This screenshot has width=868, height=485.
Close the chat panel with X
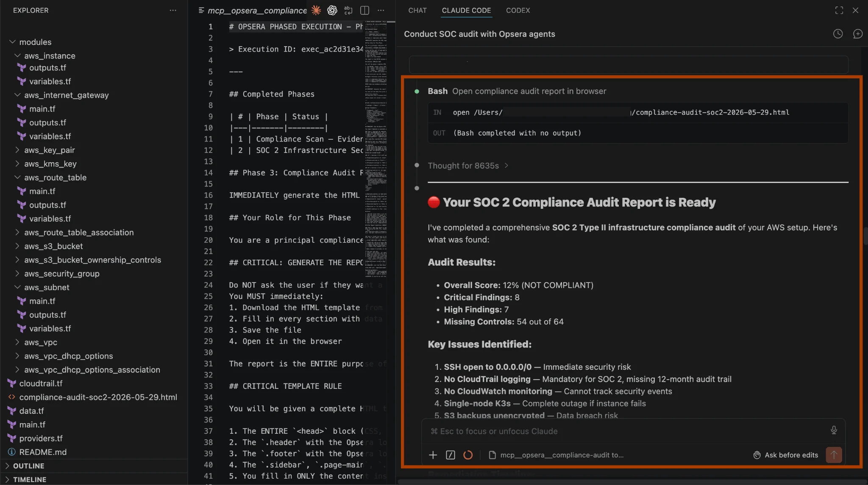point(856,10)
